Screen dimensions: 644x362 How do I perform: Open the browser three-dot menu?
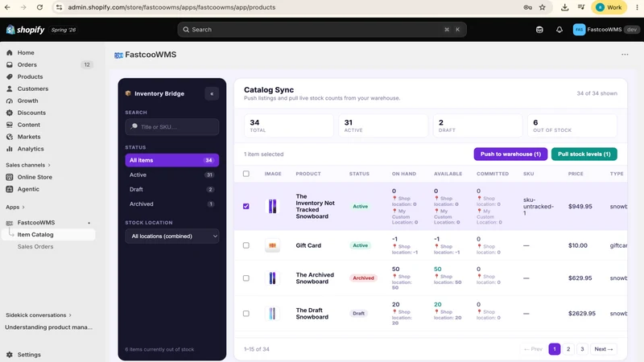click(x=637, y=7)
